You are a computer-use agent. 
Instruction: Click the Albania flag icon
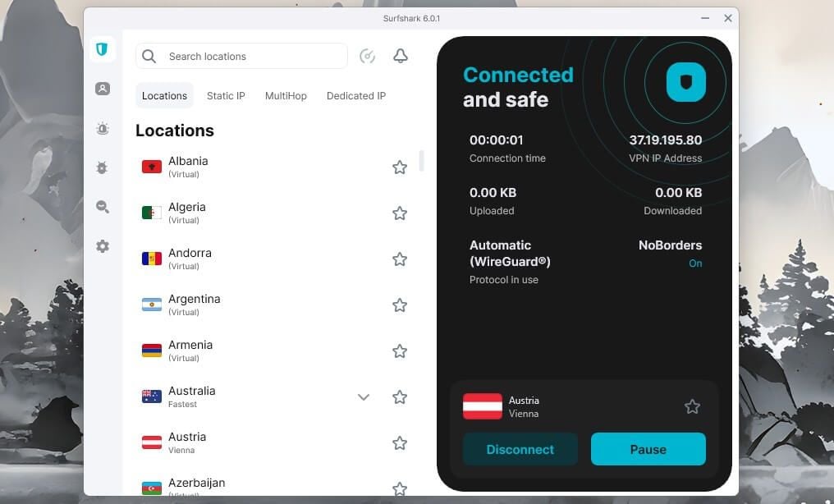pyautogui.click(x=152, y=167)
